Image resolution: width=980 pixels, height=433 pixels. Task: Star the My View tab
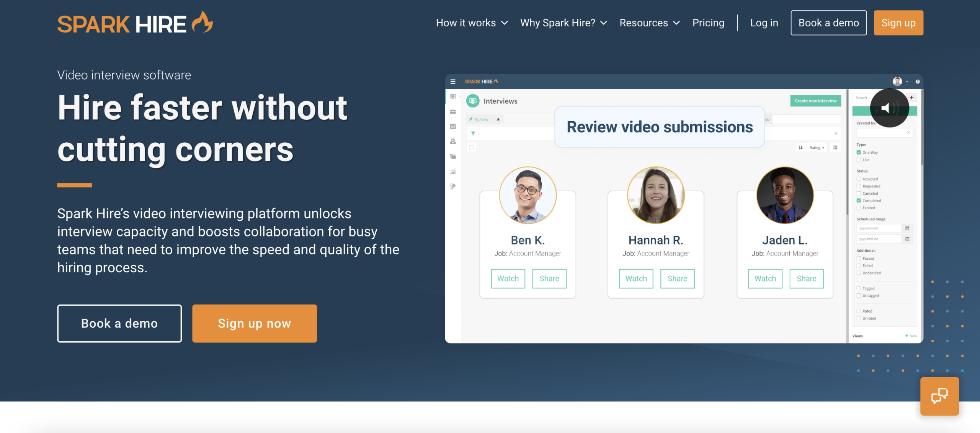[498, 119]
